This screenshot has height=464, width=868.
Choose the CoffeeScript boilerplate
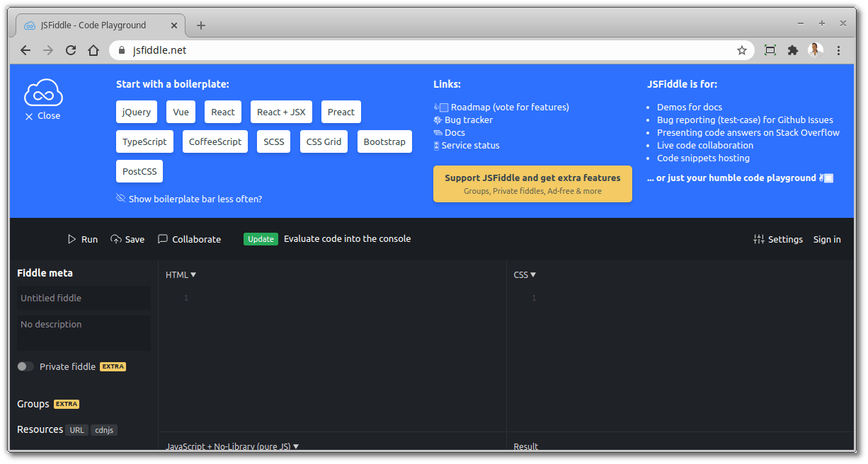(215, 141)
